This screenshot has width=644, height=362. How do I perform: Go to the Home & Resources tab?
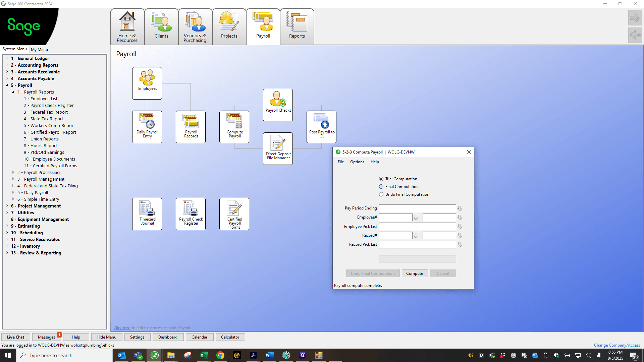tap(127, 27)
